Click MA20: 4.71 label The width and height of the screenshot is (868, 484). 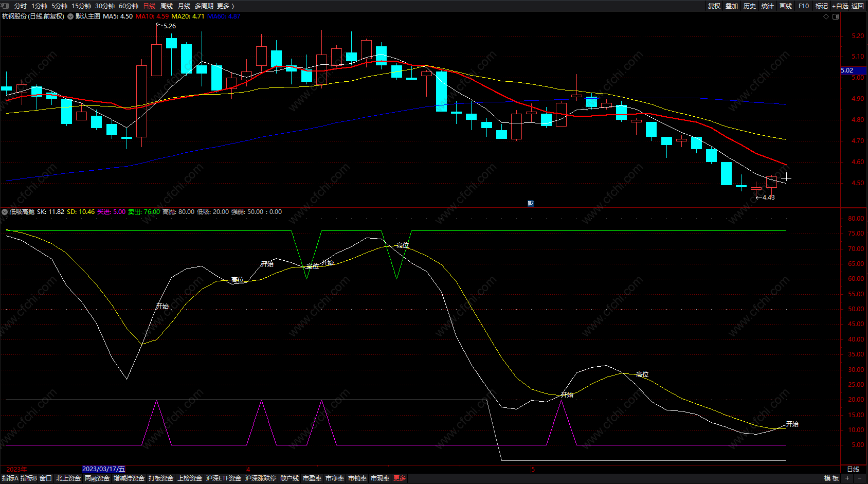pos(188,16)
